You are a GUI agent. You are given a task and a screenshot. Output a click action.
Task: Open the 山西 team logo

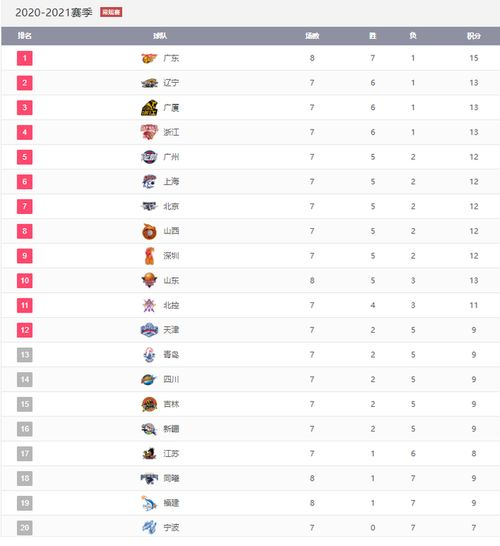tap(149, 231)
